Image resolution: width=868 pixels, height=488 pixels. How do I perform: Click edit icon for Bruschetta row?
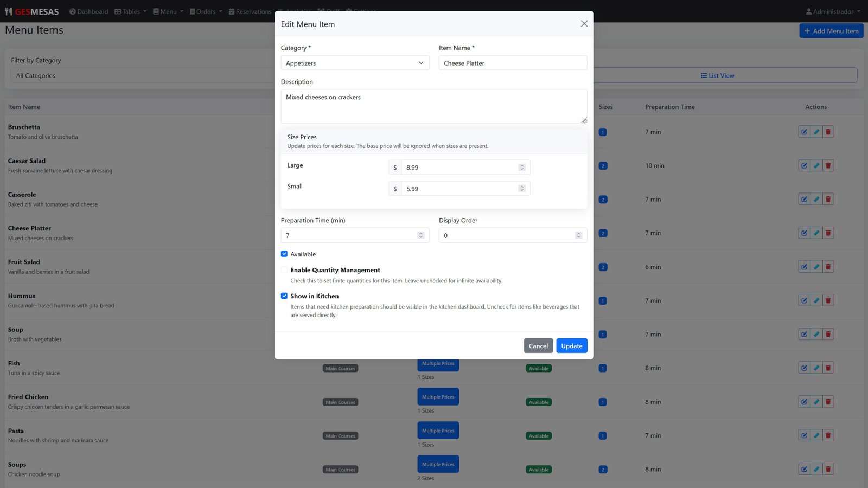click(804, 132)
